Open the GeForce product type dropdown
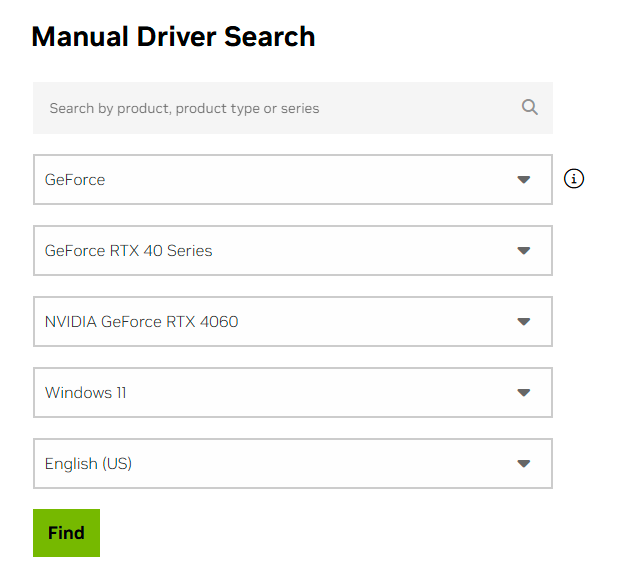This screenshot has width=621, height=567. click(x=293, y=179)
